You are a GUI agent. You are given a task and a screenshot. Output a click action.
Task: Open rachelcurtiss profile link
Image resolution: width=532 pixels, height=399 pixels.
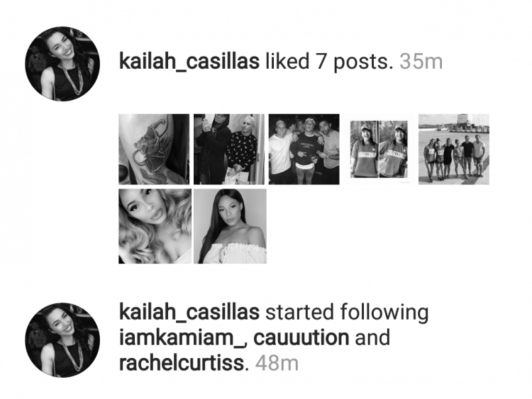click(x=182, y=364)
